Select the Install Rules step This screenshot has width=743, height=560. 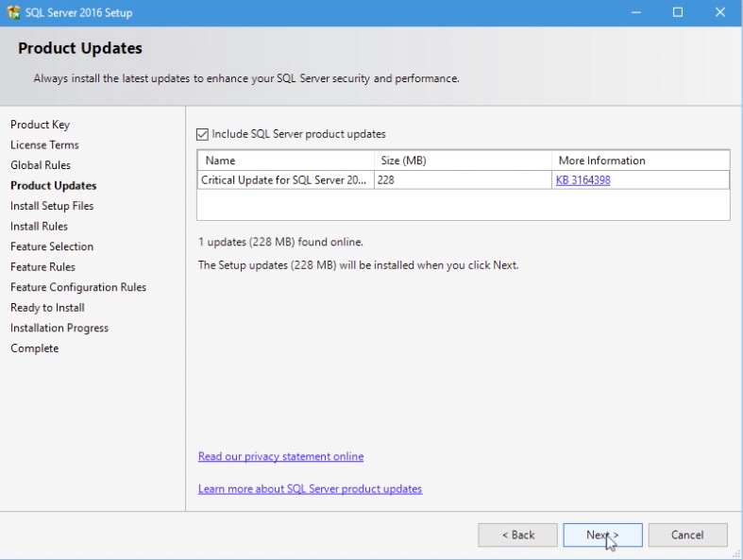(x=39, y=227)
